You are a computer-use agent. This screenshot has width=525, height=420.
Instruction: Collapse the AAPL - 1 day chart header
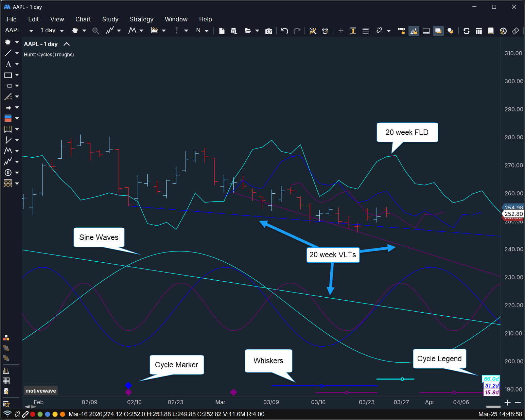67,44
